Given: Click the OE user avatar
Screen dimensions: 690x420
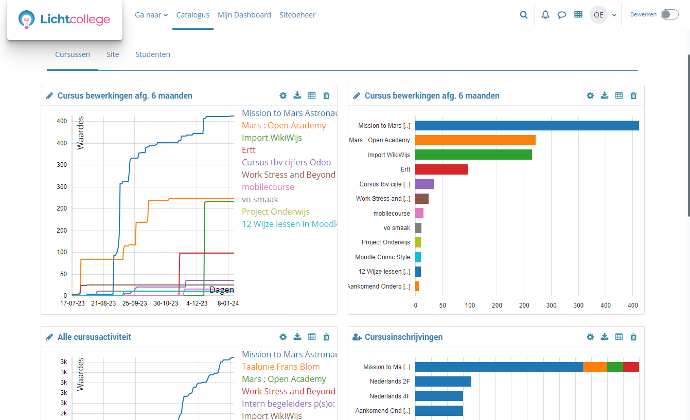Looking at the screenshot, I should point(598,15).
